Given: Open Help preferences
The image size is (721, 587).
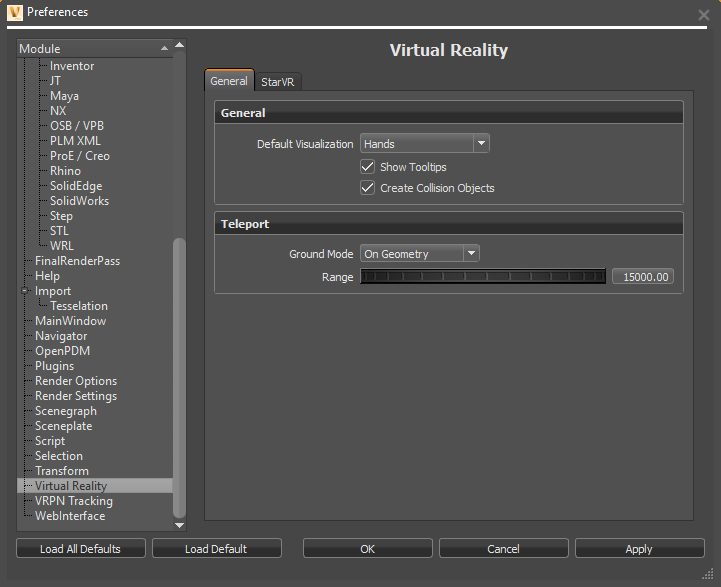Looking at the screenshot, I should (x=47, y=276).
